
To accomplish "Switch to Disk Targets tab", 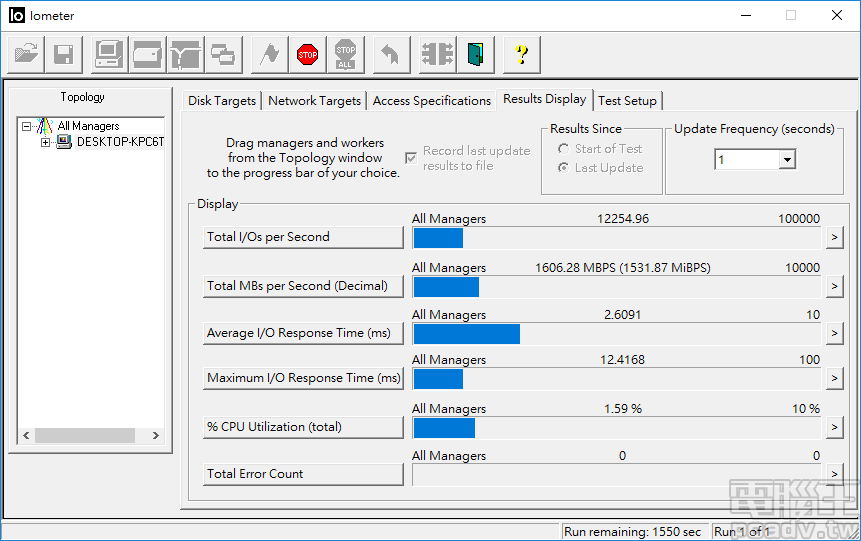I will [222, 101].
